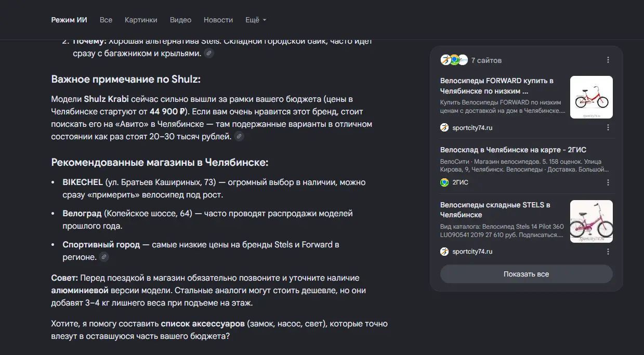Switch to the Видео tab

point(180,20)
